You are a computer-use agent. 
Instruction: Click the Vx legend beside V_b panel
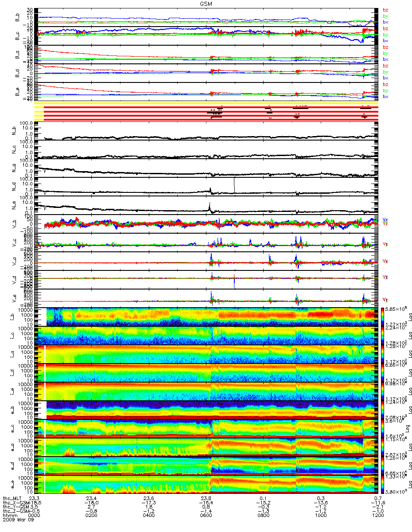point(385,220)
